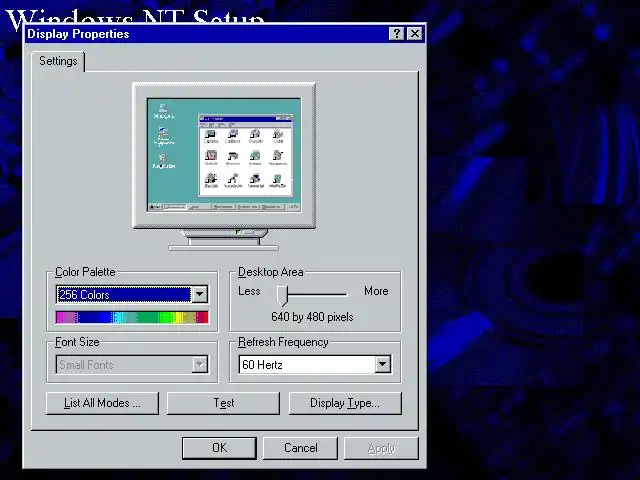640x480 pixels.
Task: Close the Display Properties dialog
Action: [x=415, y=33]
